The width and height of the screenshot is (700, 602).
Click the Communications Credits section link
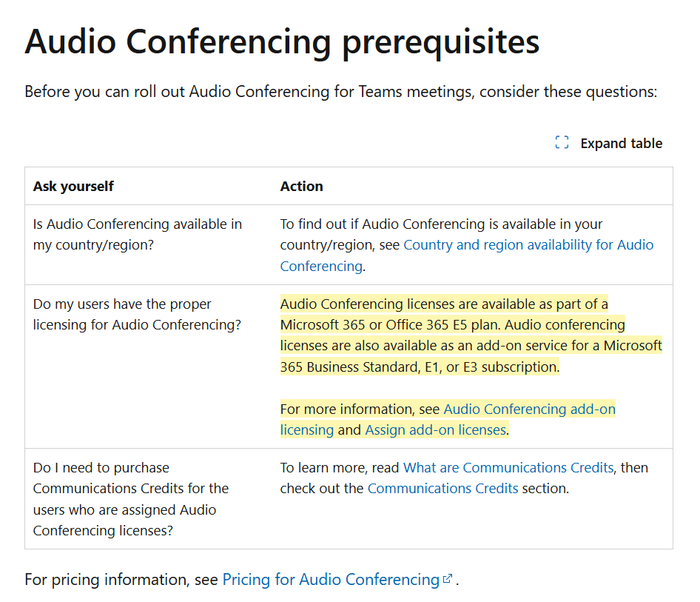[x=442, y=488]
